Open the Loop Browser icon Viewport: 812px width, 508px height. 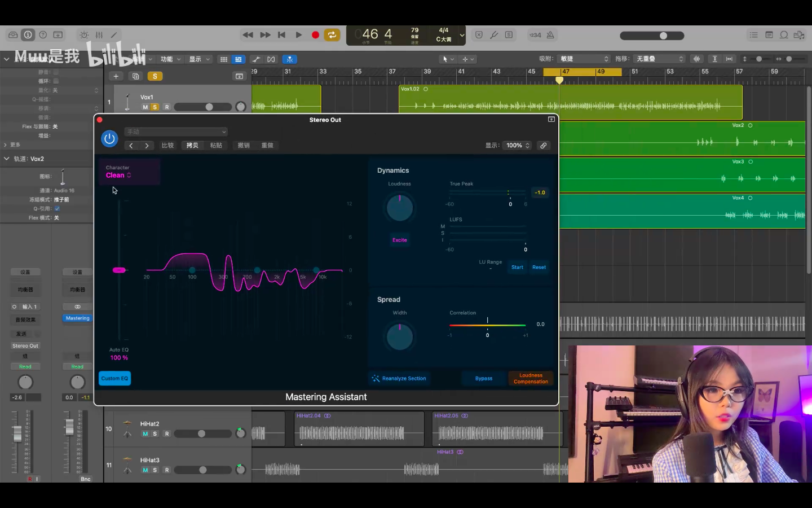coord(784,35)
